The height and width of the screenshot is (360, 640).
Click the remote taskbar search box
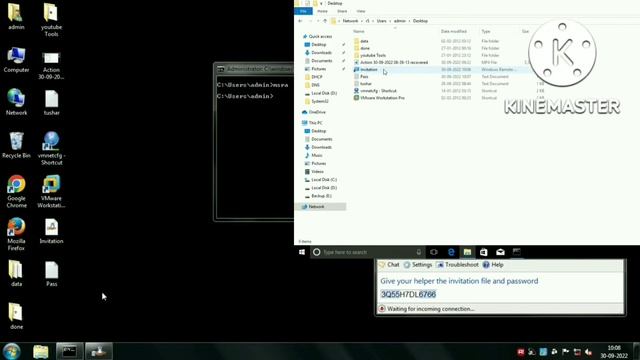coord(367,252)
